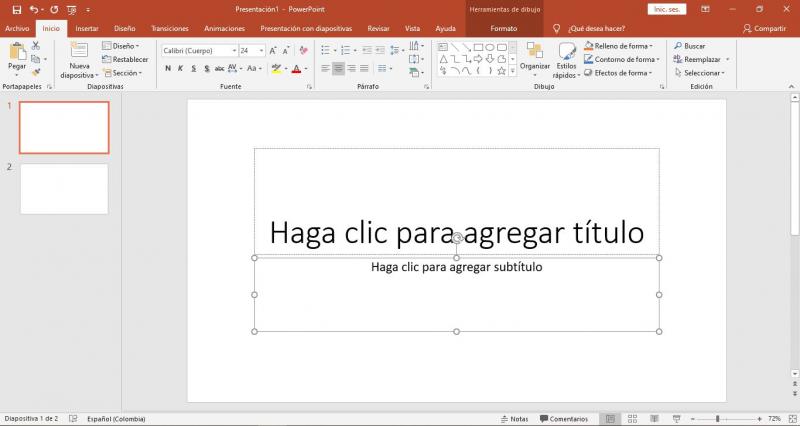The width and height of the screenshot is (800, 426).
Task: Switch to the Transiciones tab
Action: click(x=170, y=29)
